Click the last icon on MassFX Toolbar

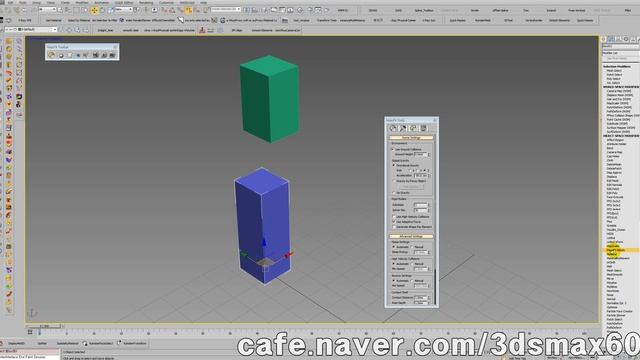click(112, 55)
